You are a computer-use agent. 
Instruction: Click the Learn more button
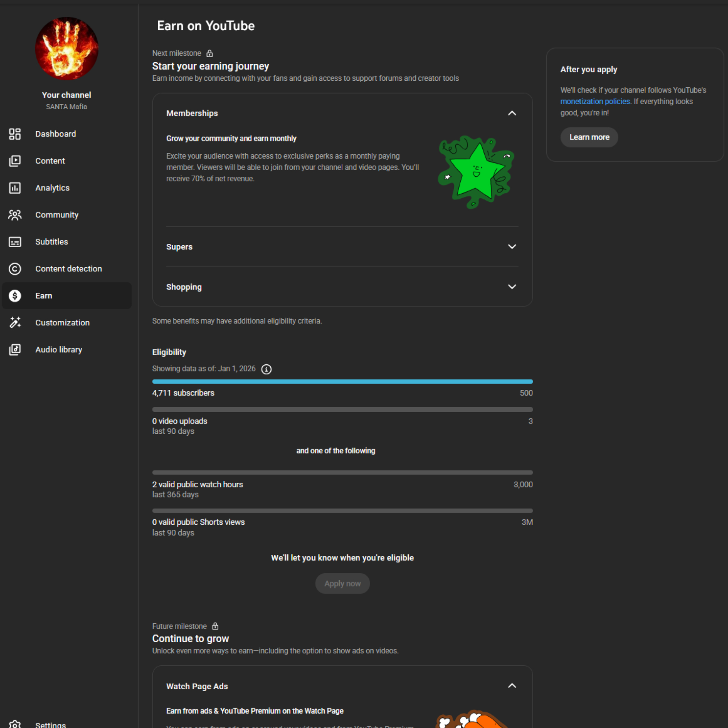tap(589, 137)
